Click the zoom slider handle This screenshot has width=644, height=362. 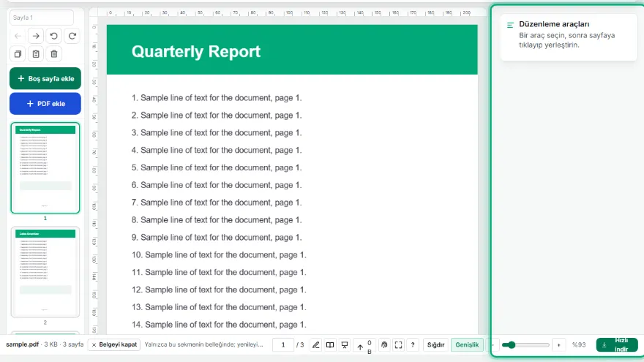[511, 345]
